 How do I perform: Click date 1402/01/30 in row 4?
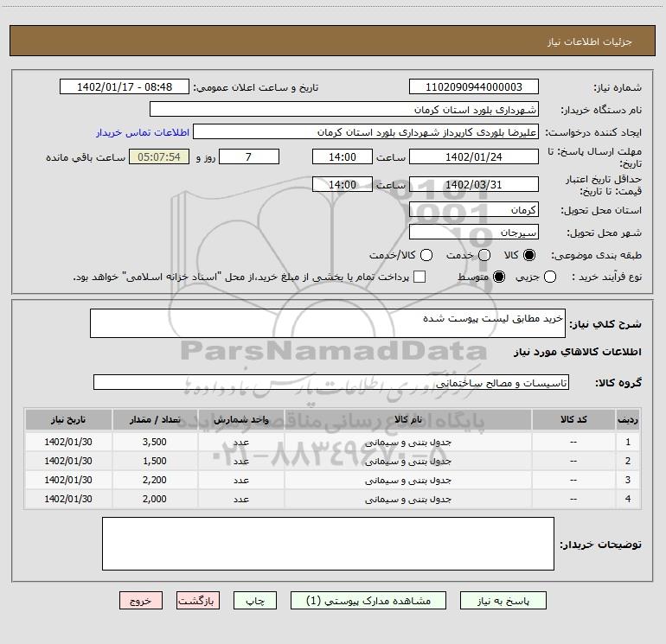(68, 500)
